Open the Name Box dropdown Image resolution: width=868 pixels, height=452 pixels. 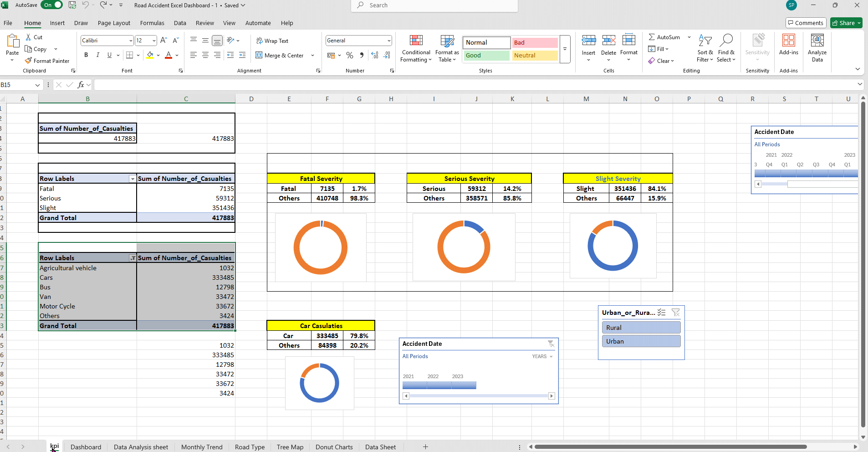pos(37,85)
